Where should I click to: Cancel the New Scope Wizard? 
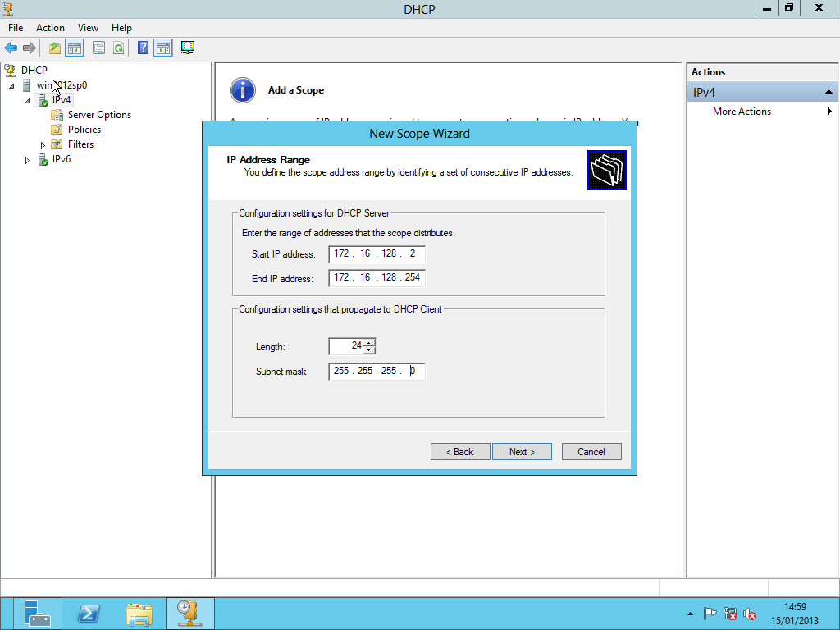point(591,452)
